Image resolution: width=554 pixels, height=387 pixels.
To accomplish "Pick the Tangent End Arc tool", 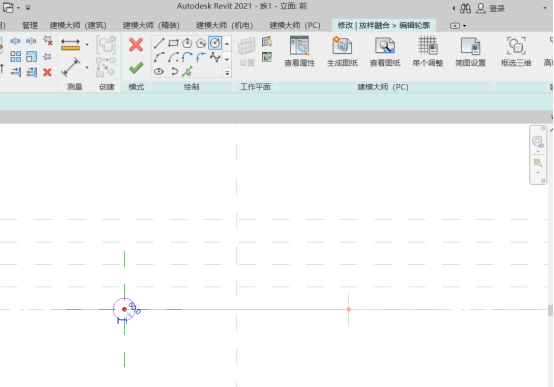I will coord(187,57).
